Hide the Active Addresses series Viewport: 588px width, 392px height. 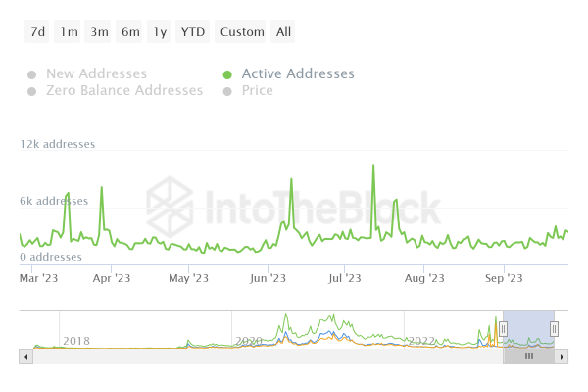[298, 73]
